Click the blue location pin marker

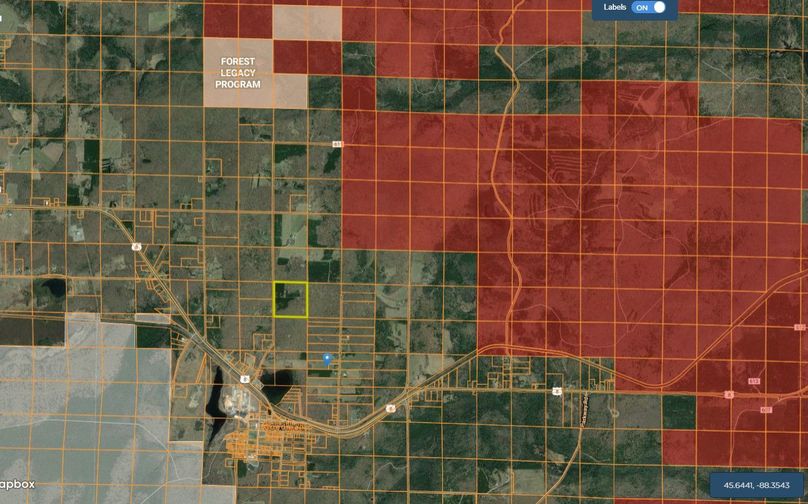coord(327,358)
